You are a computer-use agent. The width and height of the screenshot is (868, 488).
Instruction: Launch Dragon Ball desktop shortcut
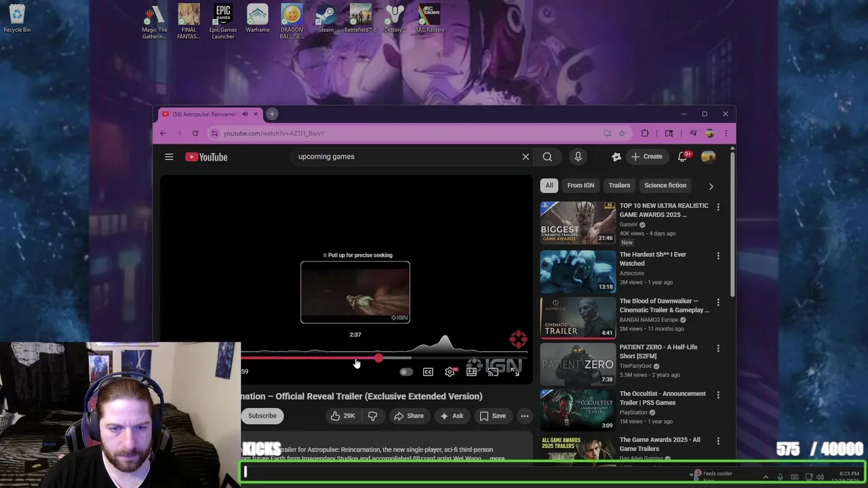point(292,22)
